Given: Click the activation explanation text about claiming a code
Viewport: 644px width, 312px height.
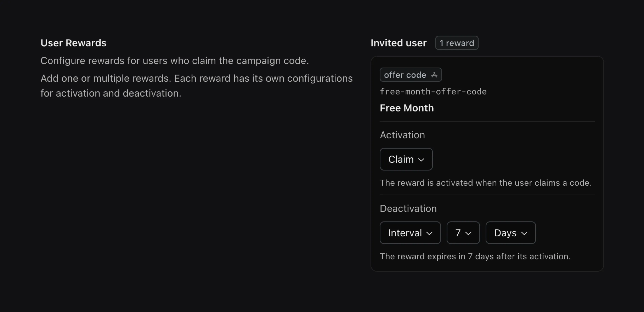Looking at the screenshot, I should click(x=485, y=183).
